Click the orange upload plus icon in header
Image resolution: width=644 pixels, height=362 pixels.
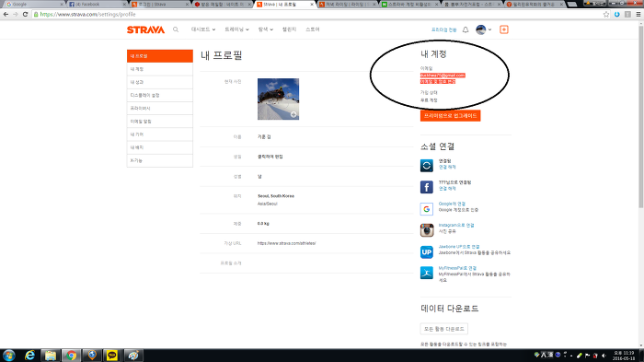click(504, 29)
